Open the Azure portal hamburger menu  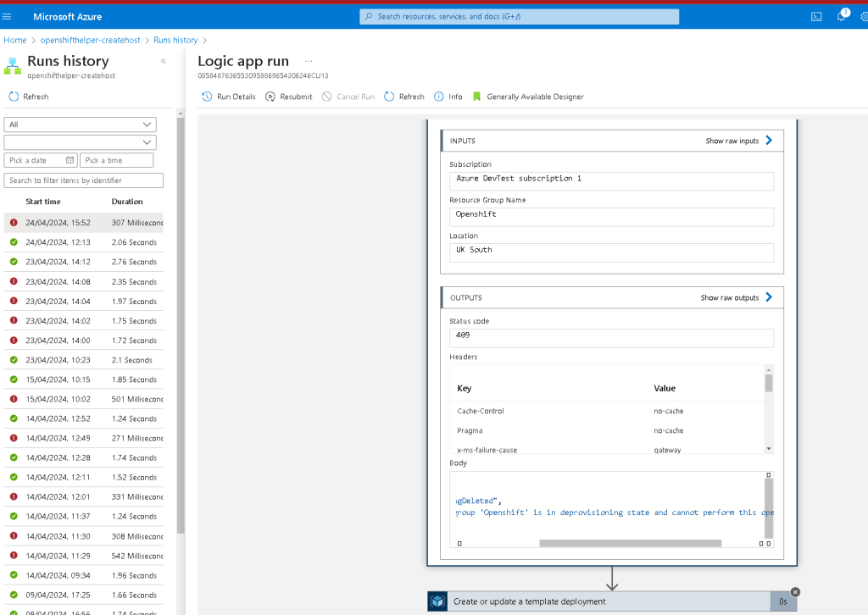[7, 17]
